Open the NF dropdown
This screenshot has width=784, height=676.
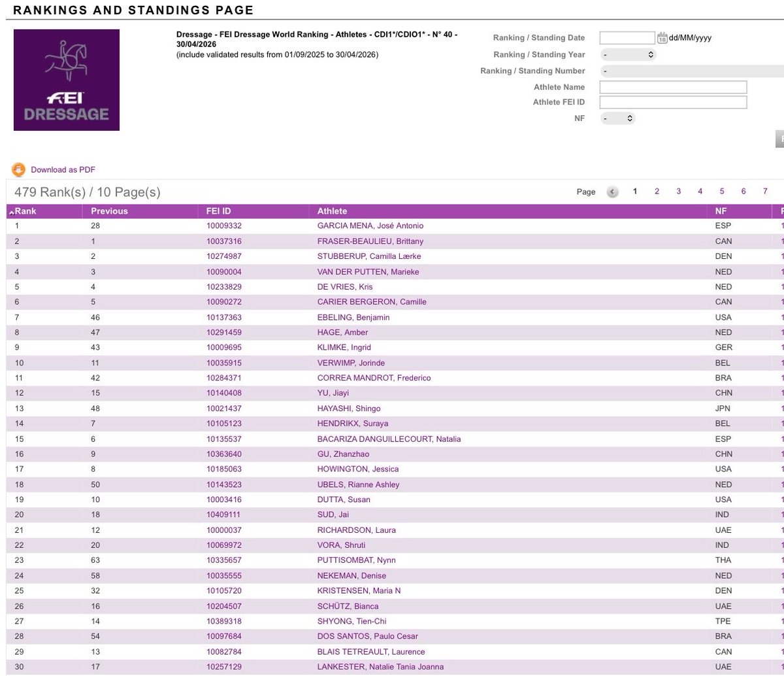pos(617,119)
